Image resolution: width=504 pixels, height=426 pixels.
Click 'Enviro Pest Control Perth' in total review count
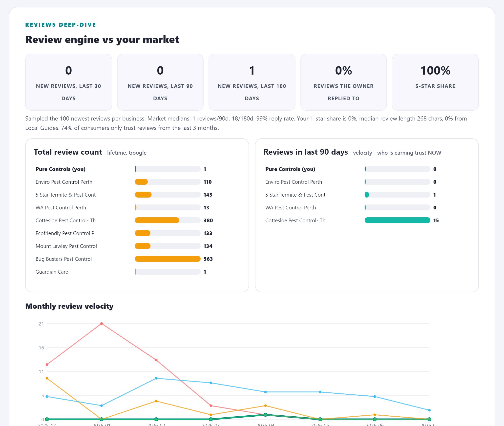(64, 182)
